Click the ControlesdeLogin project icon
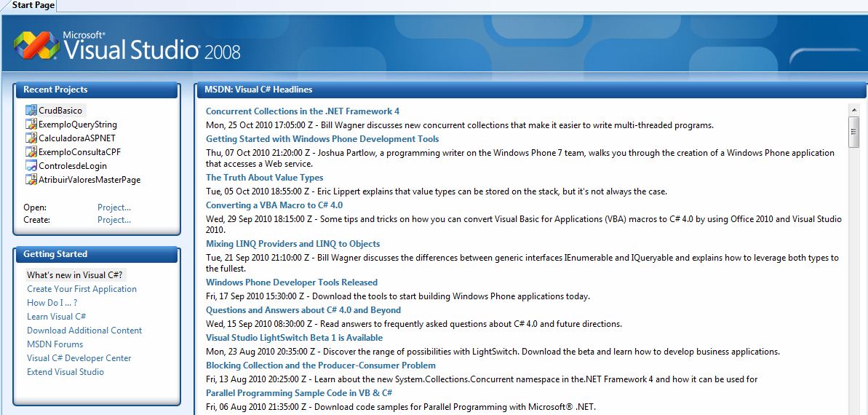The width and height of the screenshot is (868, 415). [31, 166]
